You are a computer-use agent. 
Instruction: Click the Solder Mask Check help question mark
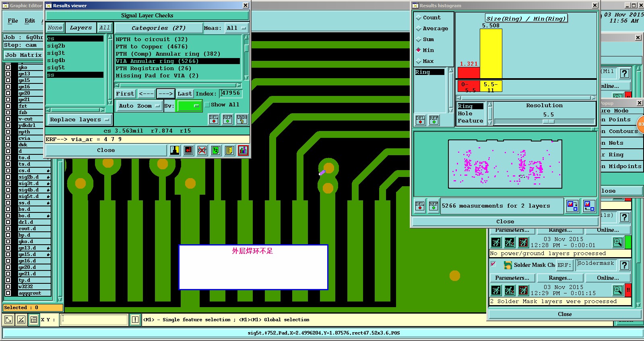coord(624,265)
